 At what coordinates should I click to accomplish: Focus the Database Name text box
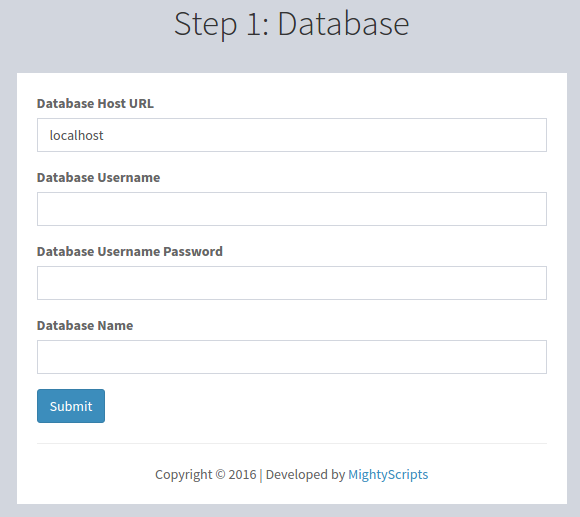pos(291,357)
